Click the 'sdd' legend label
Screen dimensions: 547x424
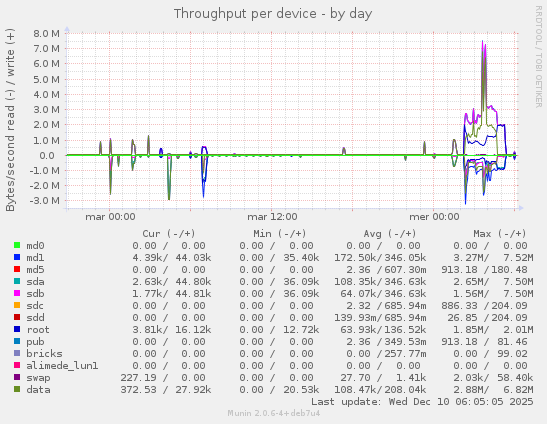tap(35, 318)
